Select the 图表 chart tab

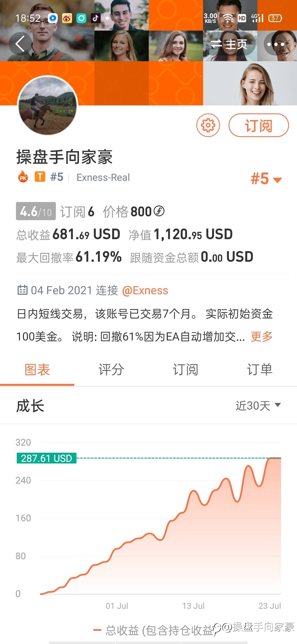click(37, 370)
